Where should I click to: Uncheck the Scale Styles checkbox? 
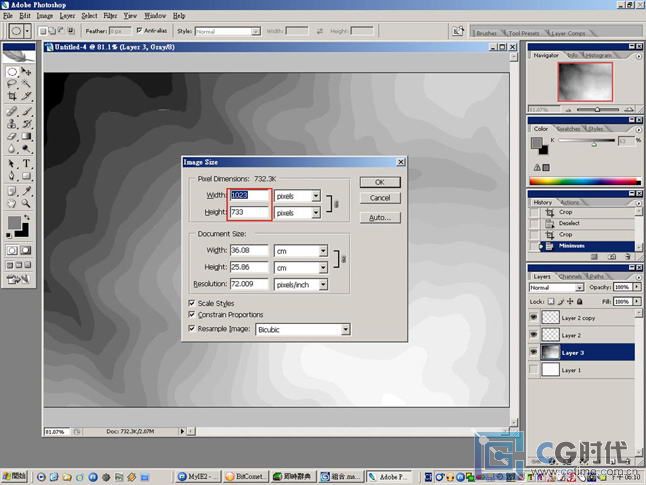192,303
